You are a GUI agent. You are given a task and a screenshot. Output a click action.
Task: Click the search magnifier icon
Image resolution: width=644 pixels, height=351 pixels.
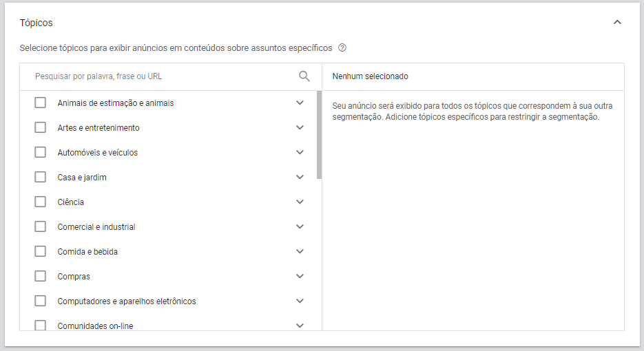(x=304, y=76)
